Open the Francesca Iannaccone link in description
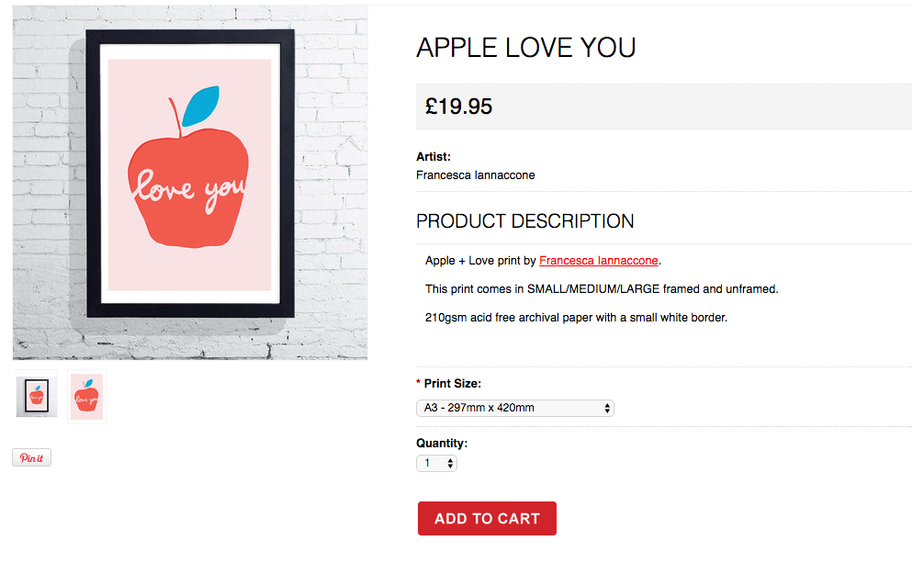 [598, 261]
